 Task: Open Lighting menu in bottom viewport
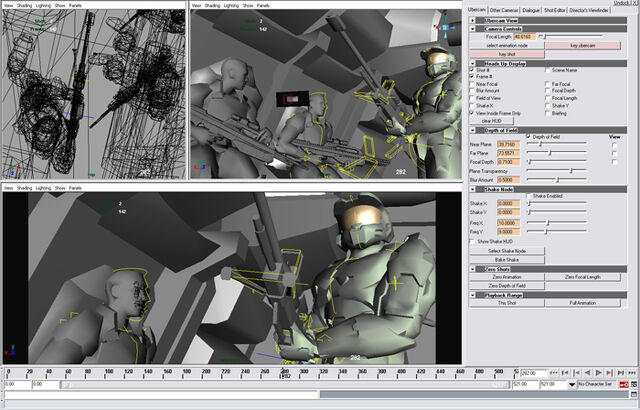click(43, 188)
